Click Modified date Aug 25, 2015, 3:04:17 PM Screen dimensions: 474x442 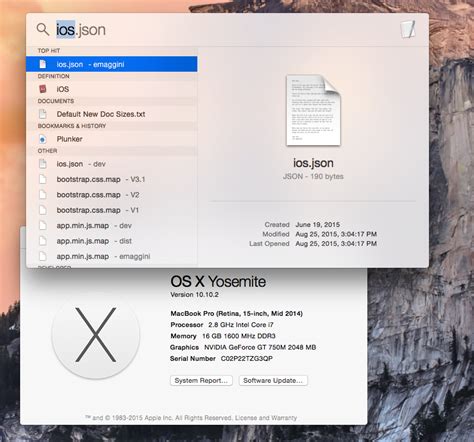coord(336,234)
